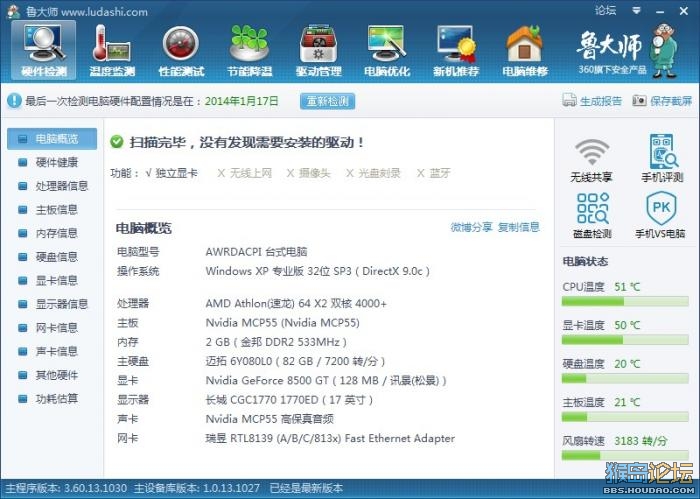Open the 手机评测 phone review icon
Image resolution: width=700 pixels, height=499 pixels.
pyautogui.click(x=662, y=158)
